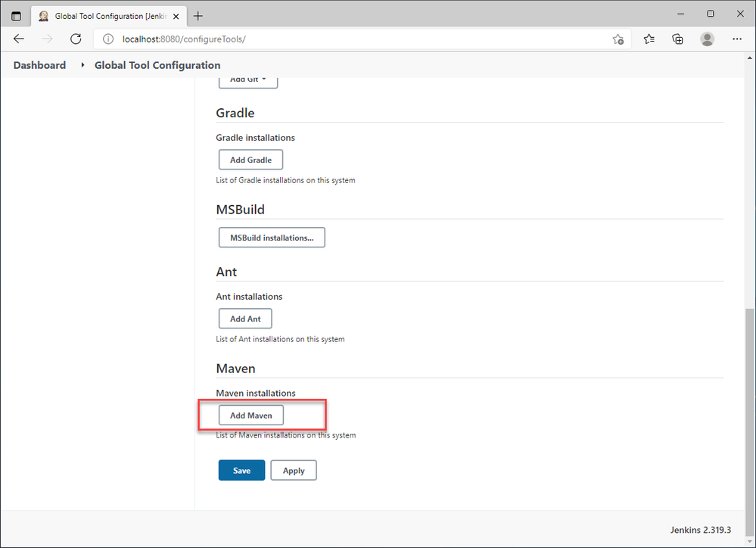Go to Dashboard breadcrumb
This screenshot has height=548, width=756.
(39, 65)
